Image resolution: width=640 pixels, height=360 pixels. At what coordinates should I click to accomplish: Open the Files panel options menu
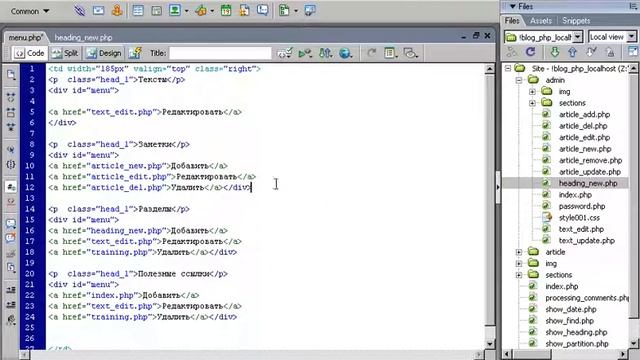[x=633, y=7]
